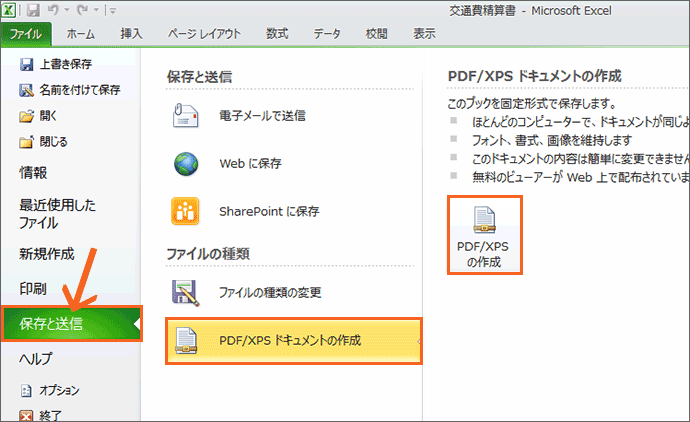Switch to the ホーム ribbon tab
This screenshot has height=422, width=690.
81,34
